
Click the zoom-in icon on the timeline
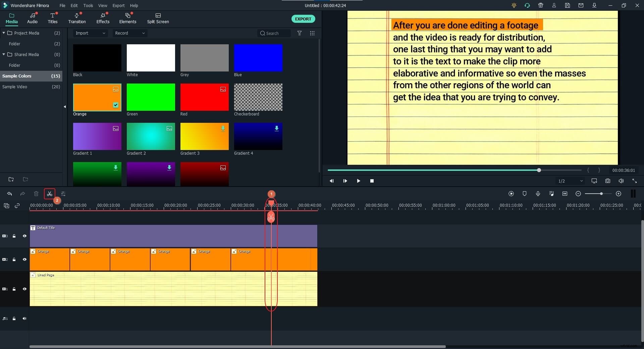[x=619, y=194]
